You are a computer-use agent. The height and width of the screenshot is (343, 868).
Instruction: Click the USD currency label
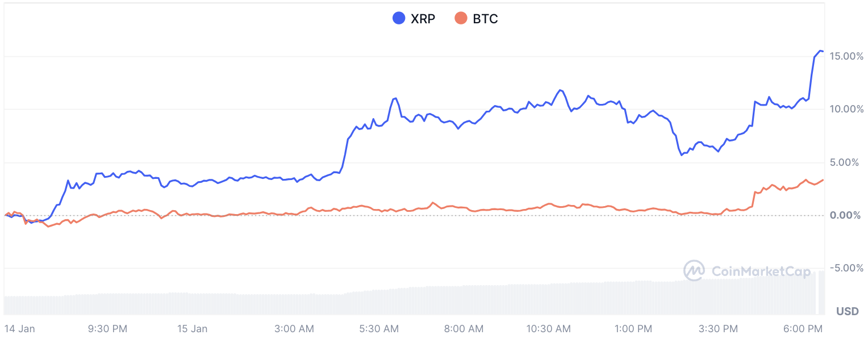[x=847, y=311]
